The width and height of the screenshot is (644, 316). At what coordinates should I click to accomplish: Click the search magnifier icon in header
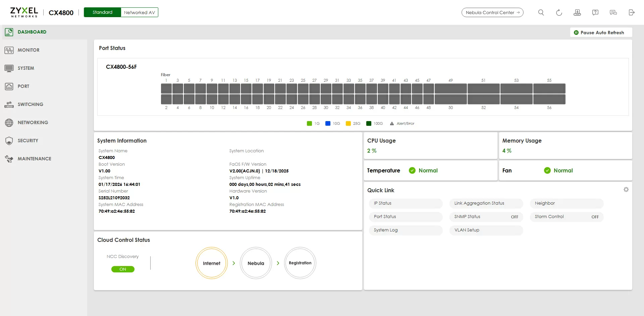[x=541, y=12]
